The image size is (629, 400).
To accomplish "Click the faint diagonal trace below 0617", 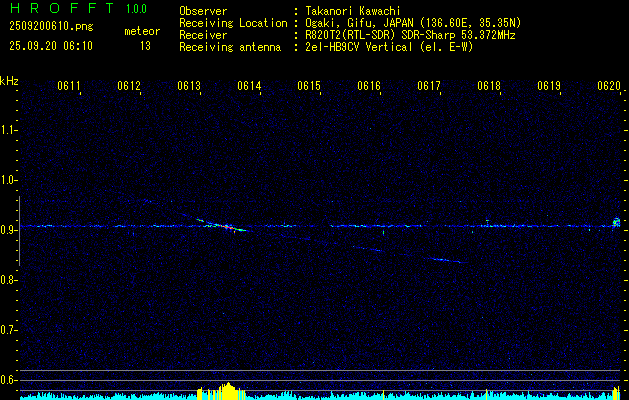I will tap(440, 260).
